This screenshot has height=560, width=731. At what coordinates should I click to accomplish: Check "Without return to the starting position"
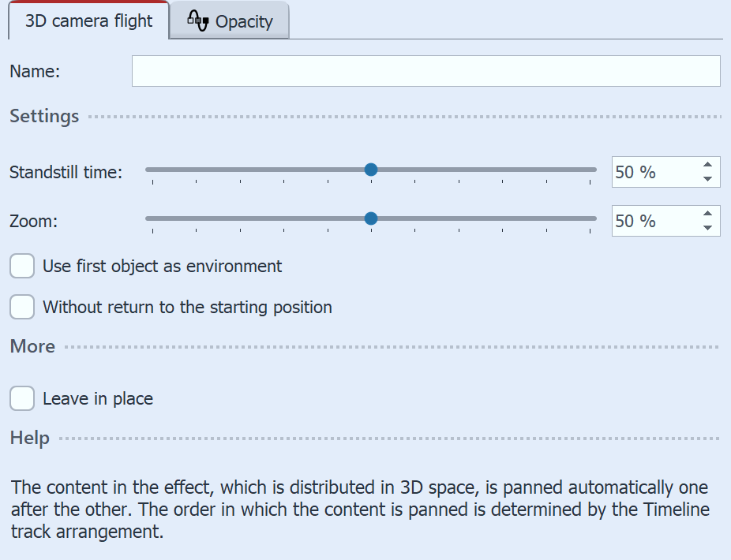[x=21, y=307]
